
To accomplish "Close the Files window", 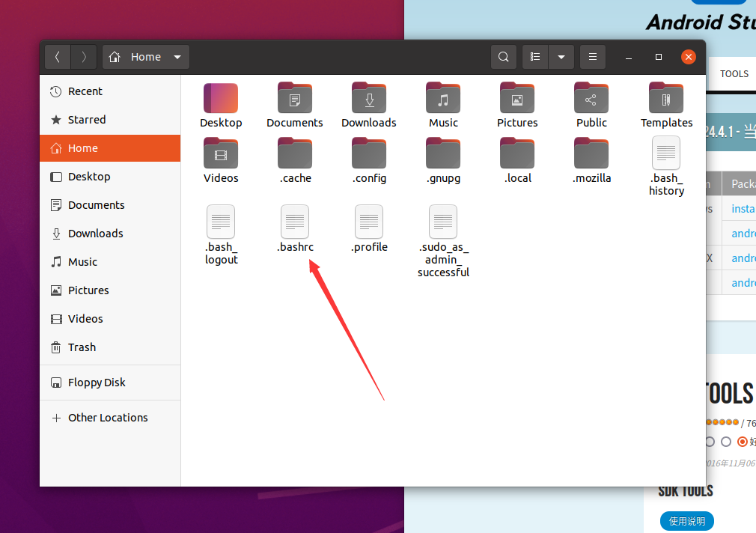I will tap(689, 57).
